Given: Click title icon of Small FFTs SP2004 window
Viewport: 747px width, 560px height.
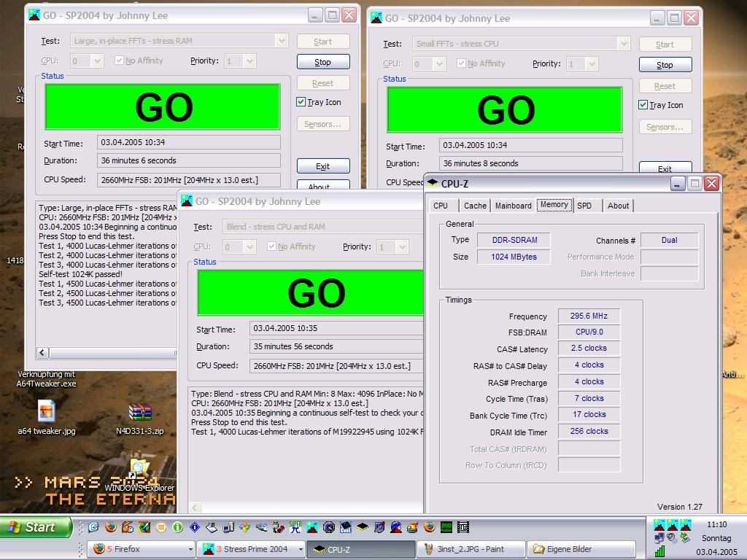Looking at the screenshot, I should (376, 17).
